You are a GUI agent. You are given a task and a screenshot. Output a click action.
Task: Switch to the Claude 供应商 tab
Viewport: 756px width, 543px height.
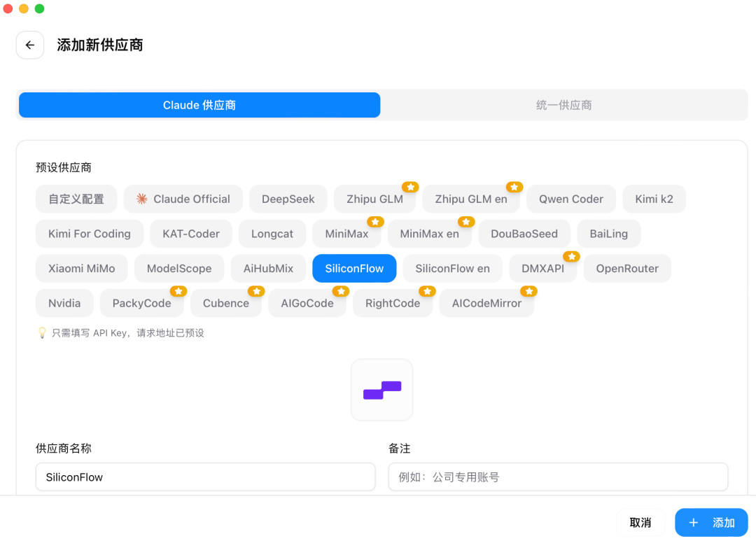pos(199,105)
